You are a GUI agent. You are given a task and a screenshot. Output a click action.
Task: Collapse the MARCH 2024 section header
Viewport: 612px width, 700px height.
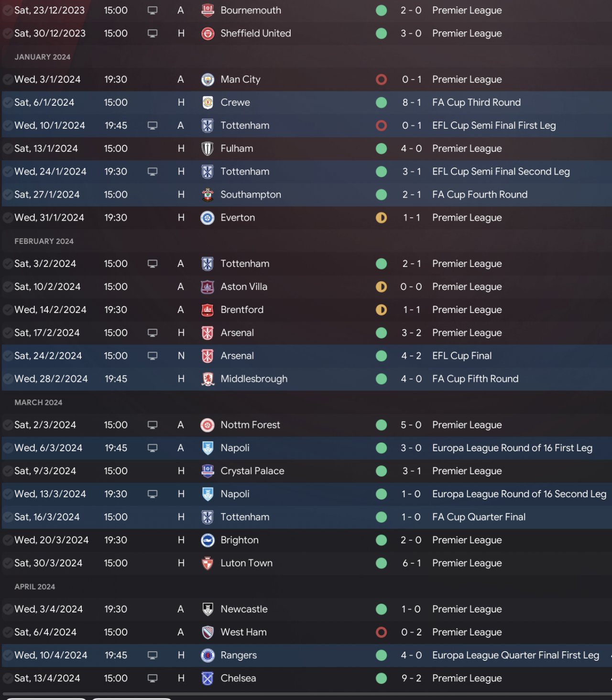[x=38, y=402]
